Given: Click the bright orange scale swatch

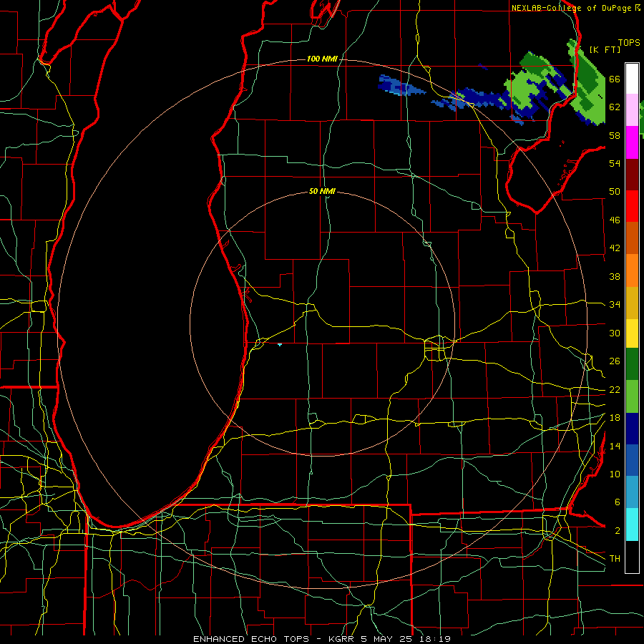Looking at the screenshot, I should coord(632,270).
